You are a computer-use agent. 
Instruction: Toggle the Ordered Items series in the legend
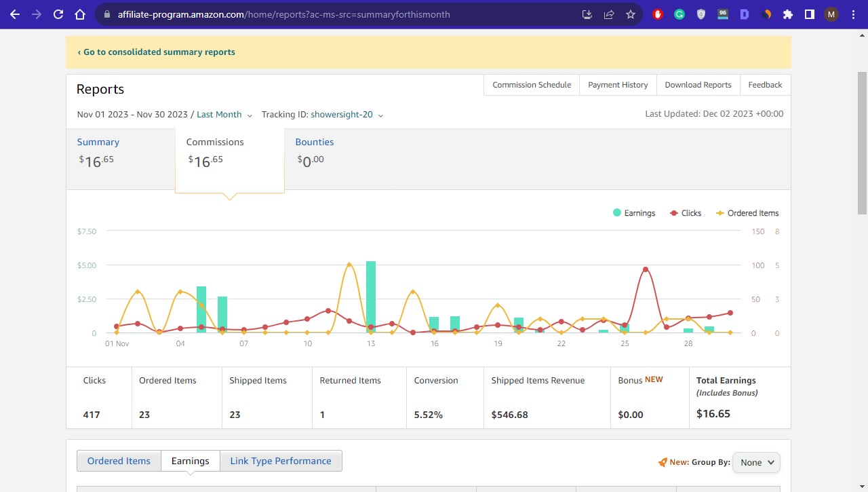[x=747, y=213]
